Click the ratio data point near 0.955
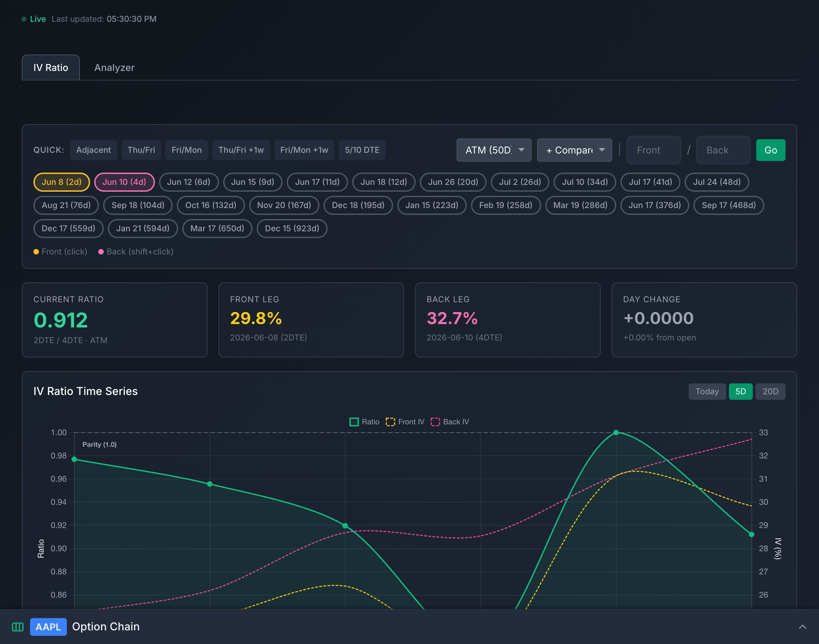The image size is (819, 644). [x=210, y=484]
